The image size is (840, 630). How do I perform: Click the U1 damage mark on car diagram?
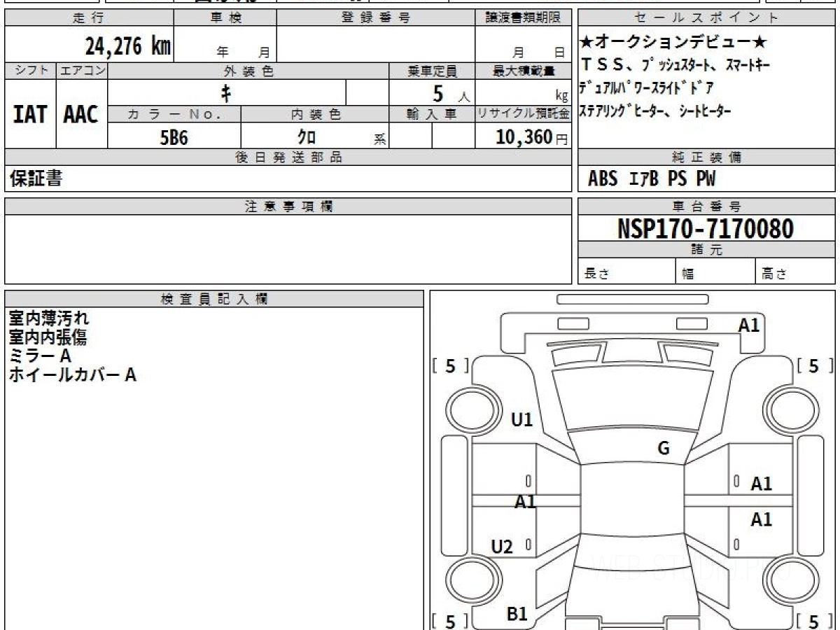522,420
